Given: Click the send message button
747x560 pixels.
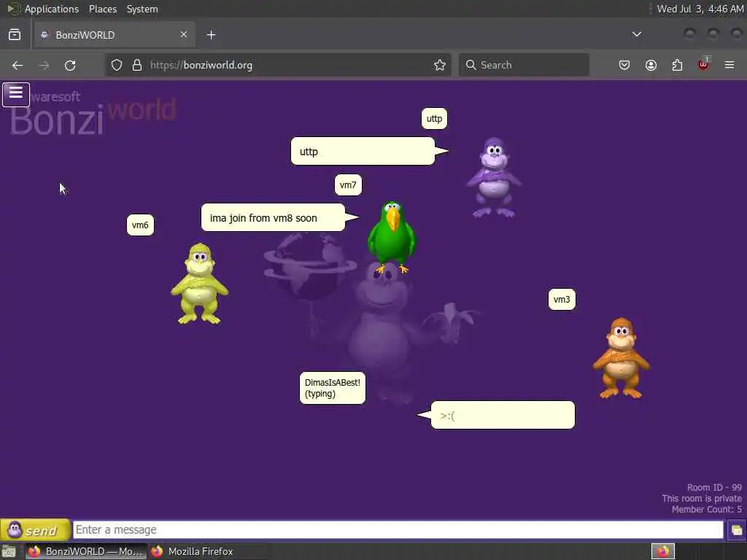Looking at the screenshot, I should tap(35, 529).
